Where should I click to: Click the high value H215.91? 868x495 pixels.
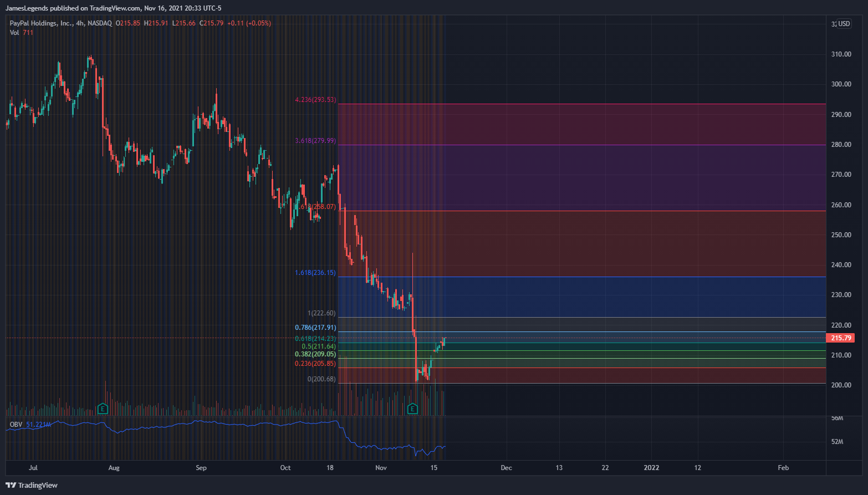pyautogui.click(x=156, y=23)
